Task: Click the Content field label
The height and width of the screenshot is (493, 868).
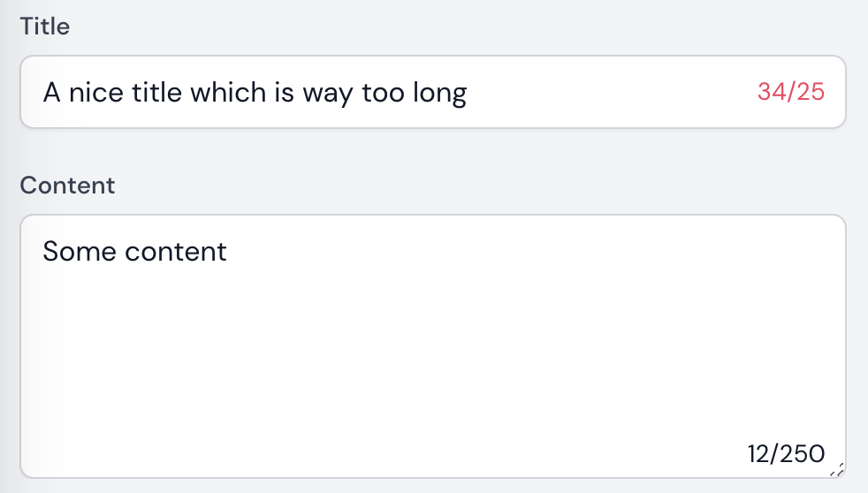Action: (67, 185)
